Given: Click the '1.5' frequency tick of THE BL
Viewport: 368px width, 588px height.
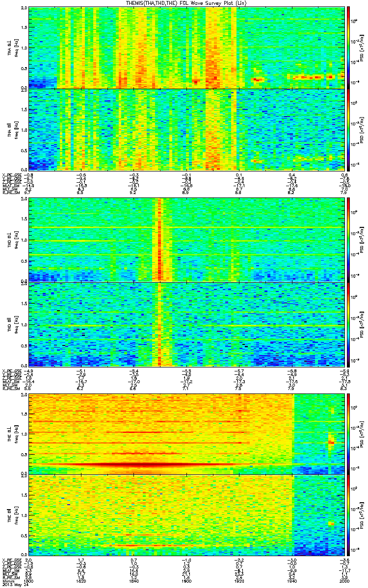Looking at the screenshot, I should [x=23, y=414].
